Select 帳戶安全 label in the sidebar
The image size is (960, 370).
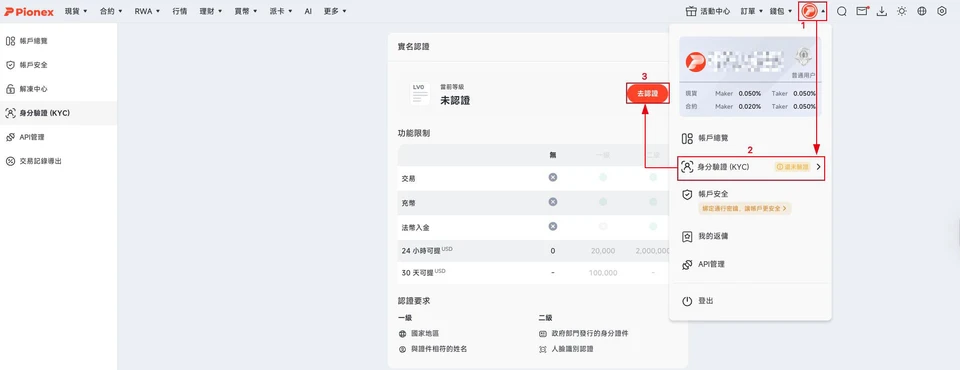pyautogui.click(x=33, y=65)
